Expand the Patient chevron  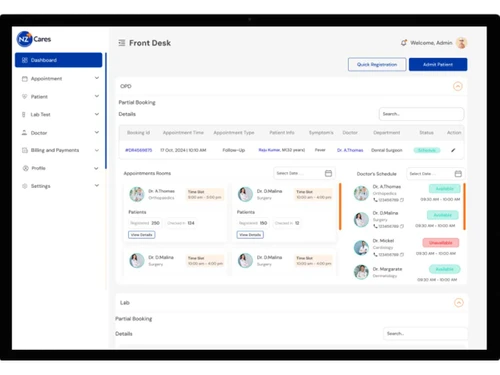pos(97,96)
